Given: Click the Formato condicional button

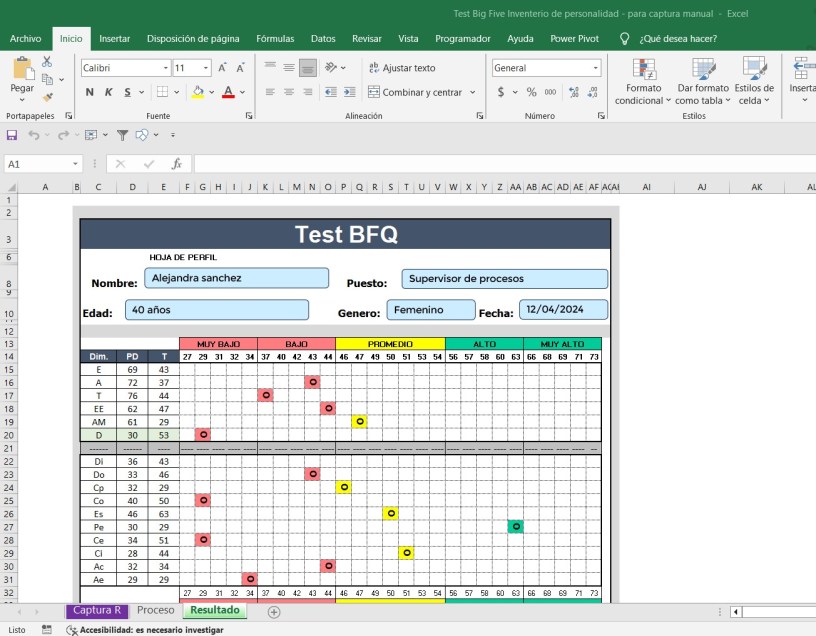Looking at the screenshot, I should (x=639, y=82).
